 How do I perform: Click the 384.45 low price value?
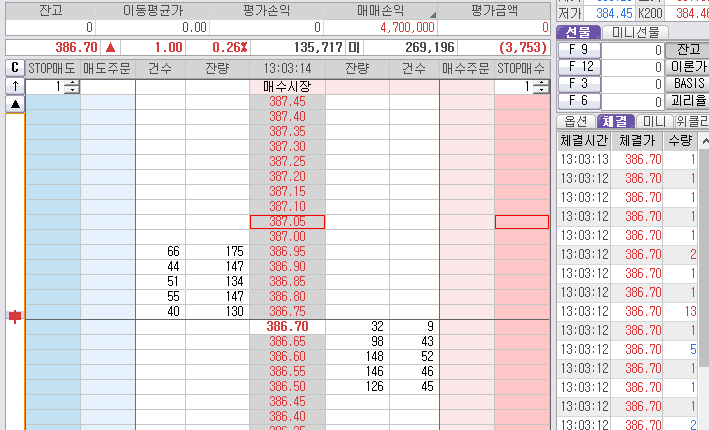614,13
